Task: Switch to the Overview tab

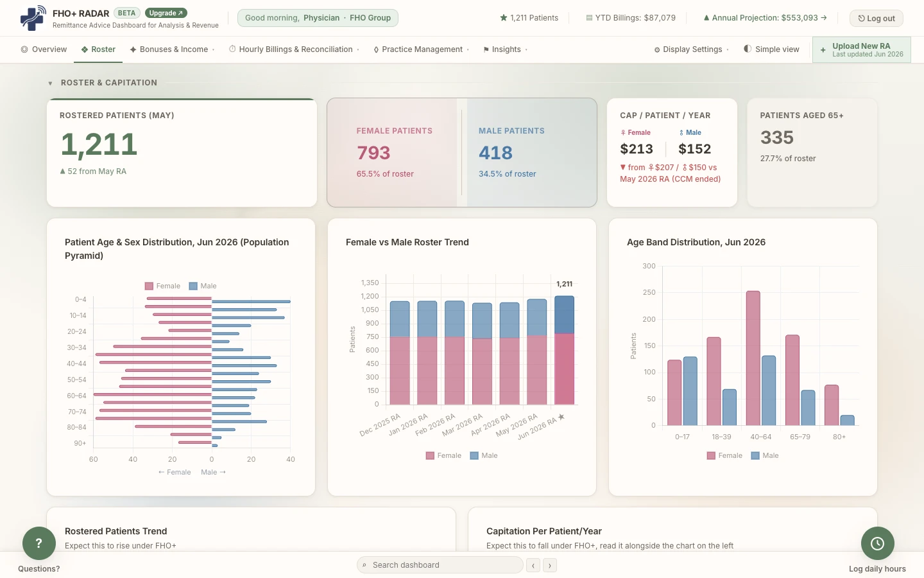Action: [x=44, y=49]
